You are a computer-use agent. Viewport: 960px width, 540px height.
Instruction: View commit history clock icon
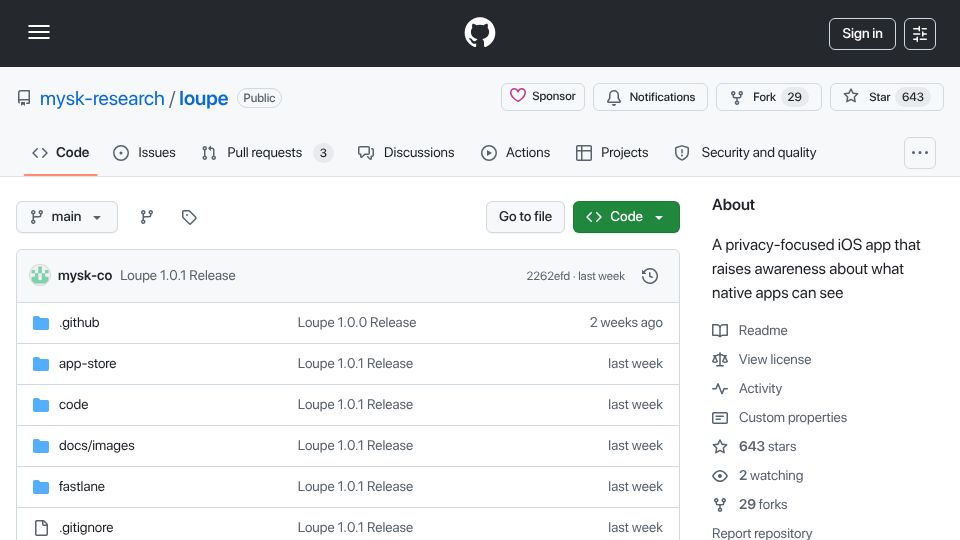click(650, 276)
